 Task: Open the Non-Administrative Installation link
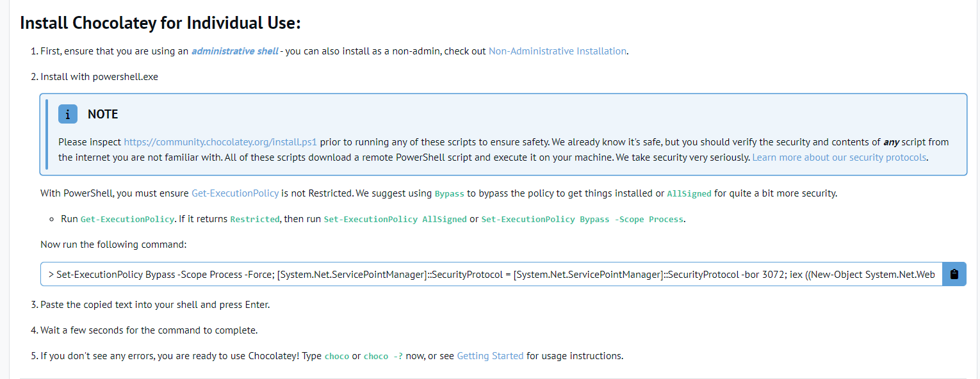[557, 51]
